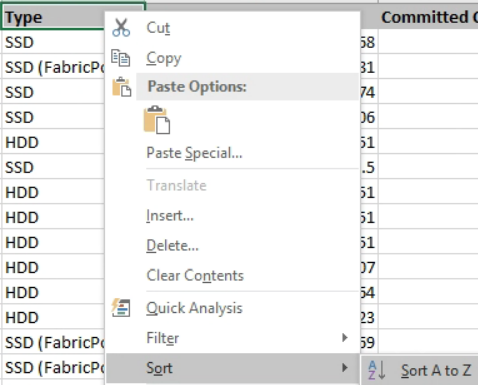Expand the Sort submenu arrow

point(345,368)
